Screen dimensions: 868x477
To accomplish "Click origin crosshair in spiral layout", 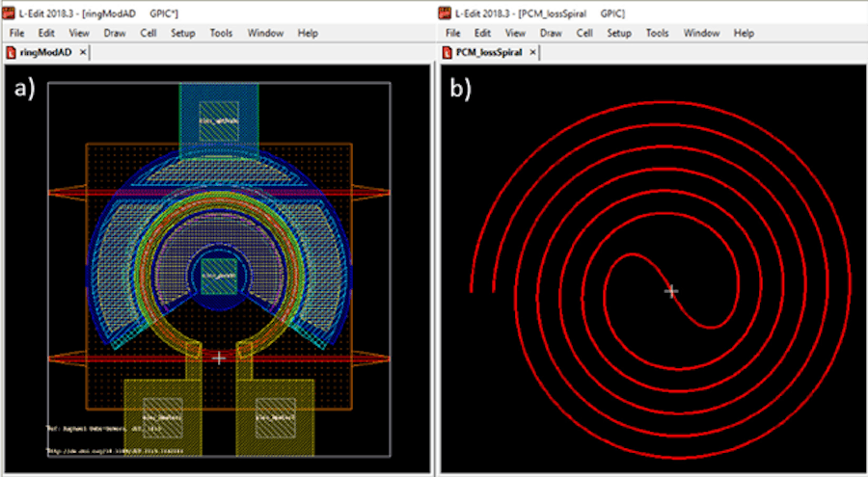I will click(671, 291).
